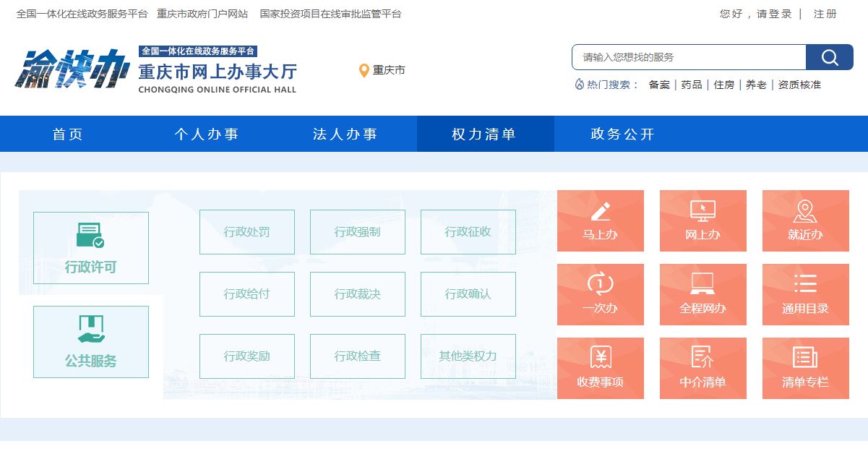The image size is (868, 454).
Task: Switch to the 个人办事 tab
Action: pos(207,133)
